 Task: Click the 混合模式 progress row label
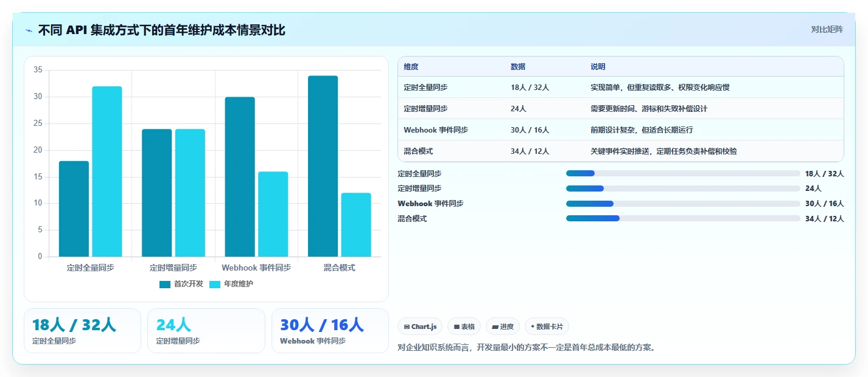coord(412,218)
